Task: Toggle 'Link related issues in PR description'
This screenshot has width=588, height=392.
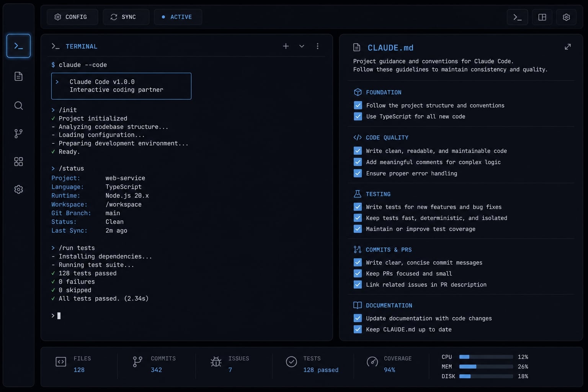Action: (x=358, y=284)
